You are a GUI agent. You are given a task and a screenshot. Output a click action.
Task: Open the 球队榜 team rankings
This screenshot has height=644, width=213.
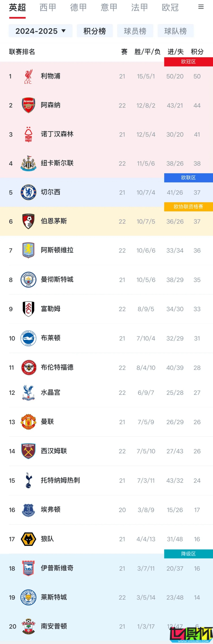pyautogui.click(x=176, y=31)
